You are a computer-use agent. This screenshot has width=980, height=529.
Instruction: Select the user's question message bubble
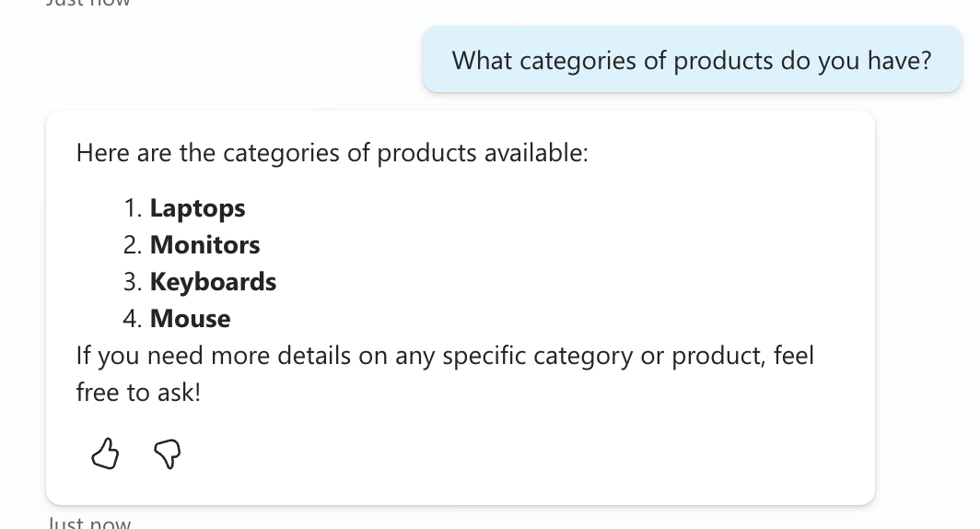tap(692, 60)
